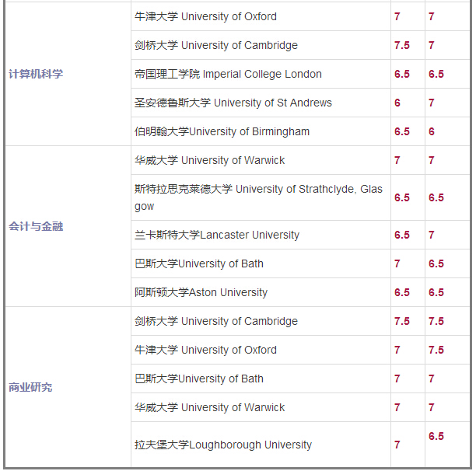
Task: Click 圣安德鲁斯大学 University of St Andrews
Action: [x=233, y=103]
